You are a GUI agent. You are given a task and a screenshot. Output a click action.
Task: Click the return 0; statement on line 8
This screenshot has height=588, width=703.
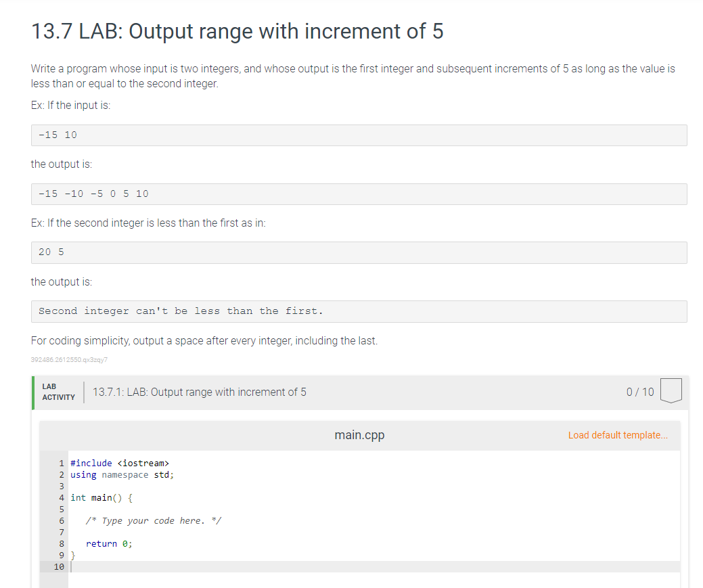click(x=108, y=543)
